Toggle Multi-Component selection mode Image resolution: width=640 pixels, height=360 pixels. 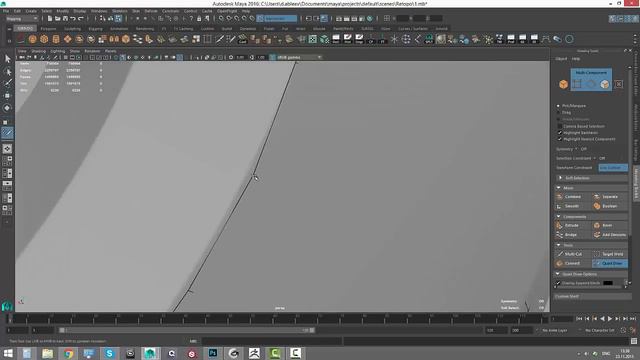[591, 72]
